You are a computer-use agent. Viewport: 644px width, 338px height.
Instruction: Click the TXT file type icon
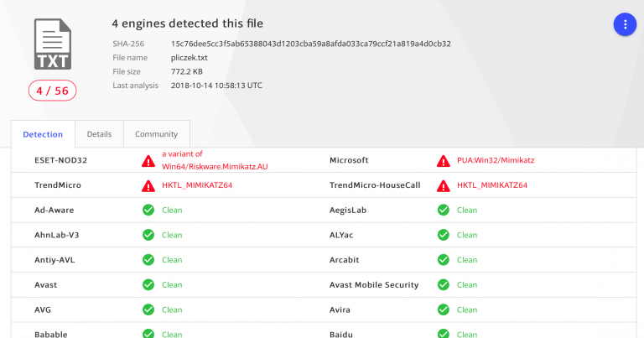[53, 44]
